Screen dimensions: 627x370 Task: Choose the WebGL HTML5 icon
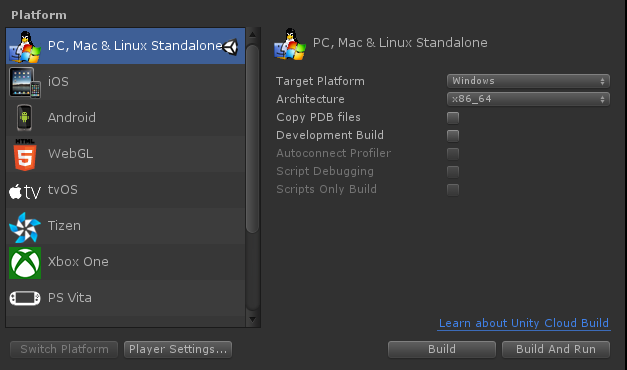[x=25, y=154]
